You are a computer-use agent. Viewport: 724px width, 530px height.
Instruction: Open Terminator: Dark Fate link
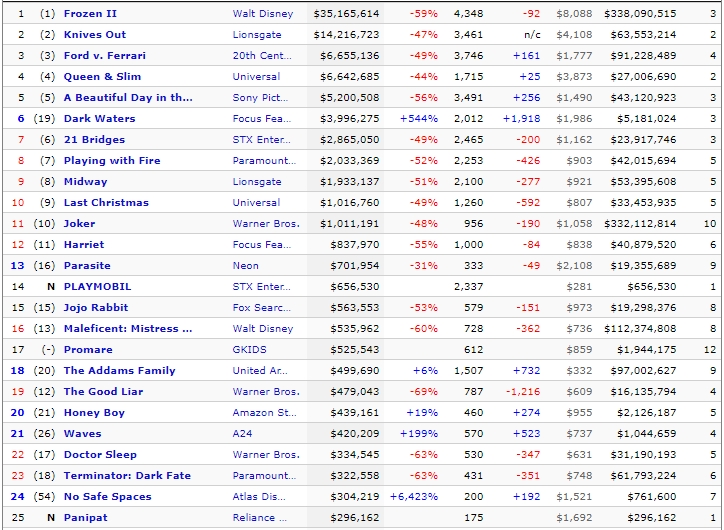pyautogui.click(x=127, y=476)
